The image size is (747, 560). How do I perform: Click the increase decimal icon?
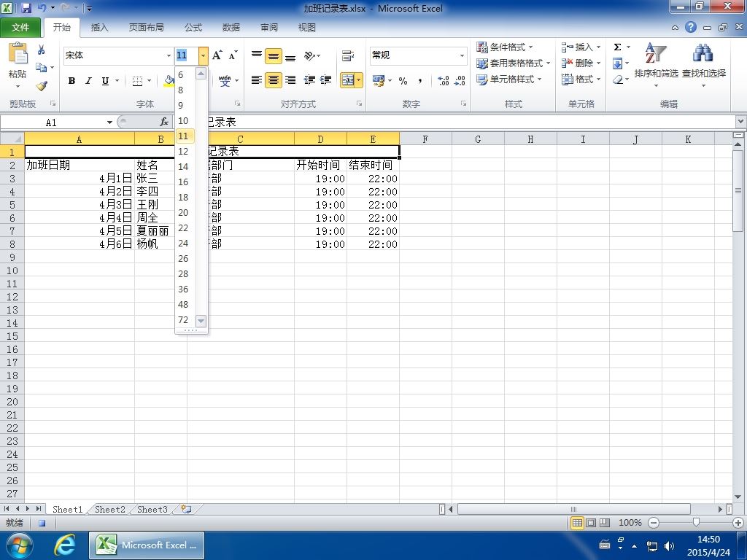(443, 80)
